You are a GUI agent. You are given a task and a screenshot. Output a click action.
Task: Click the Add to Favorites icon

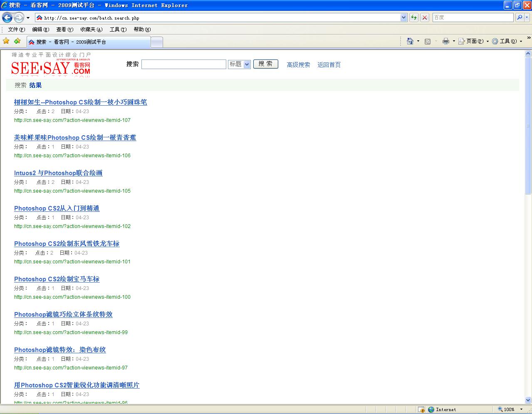pos(17,41)
